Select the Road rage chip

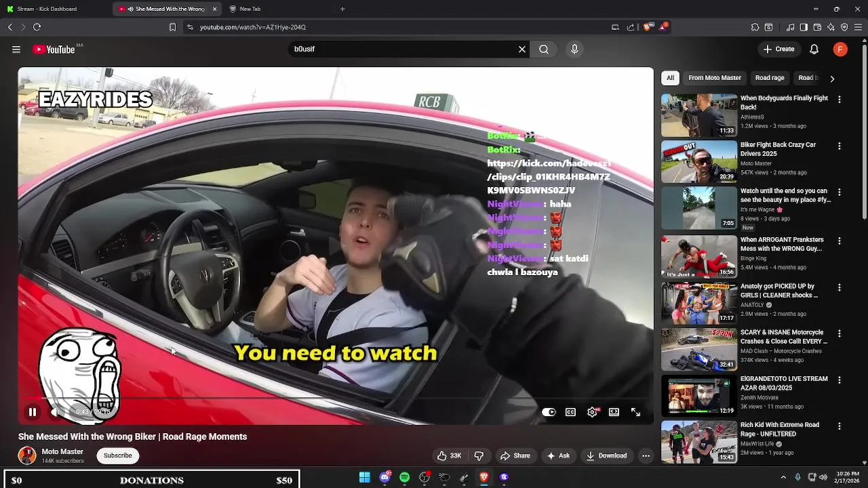click(x=770, y=78)
